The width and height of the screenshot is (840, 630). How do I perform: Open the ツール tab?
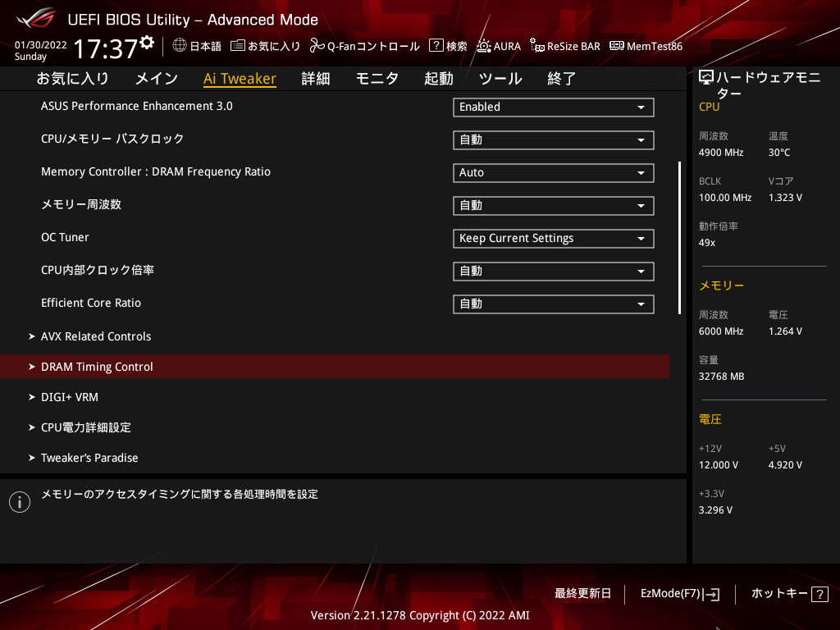[500, 79]
